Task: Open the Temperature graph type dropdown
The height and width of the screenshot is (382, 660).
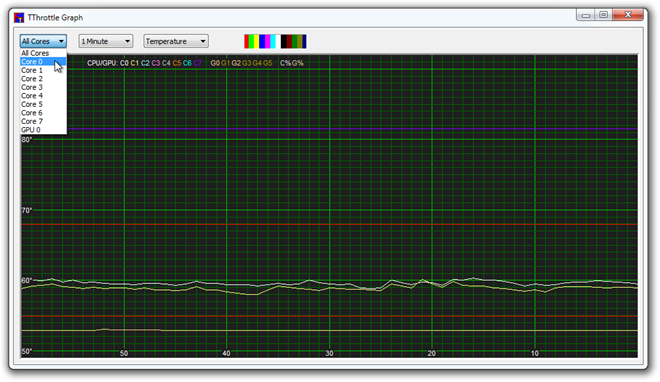Action: (x=176, y=41)
